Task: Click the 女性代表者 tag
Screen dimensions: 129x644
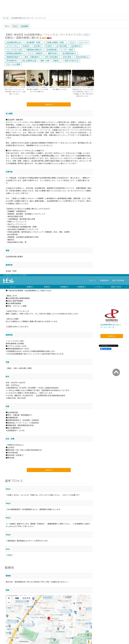Action: click(x=67, y=57)
